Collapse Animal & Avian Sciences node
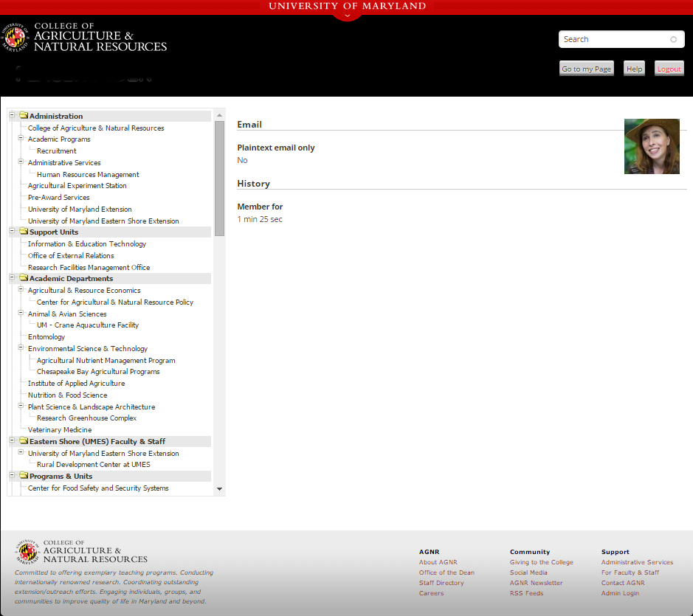This screenshot has height=616, width=693. tap(21, 313)
